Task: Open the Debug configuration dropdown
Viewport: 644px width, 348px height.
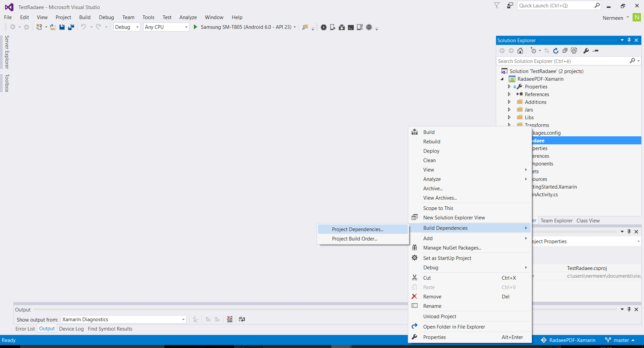Action: tap(127, 27)
